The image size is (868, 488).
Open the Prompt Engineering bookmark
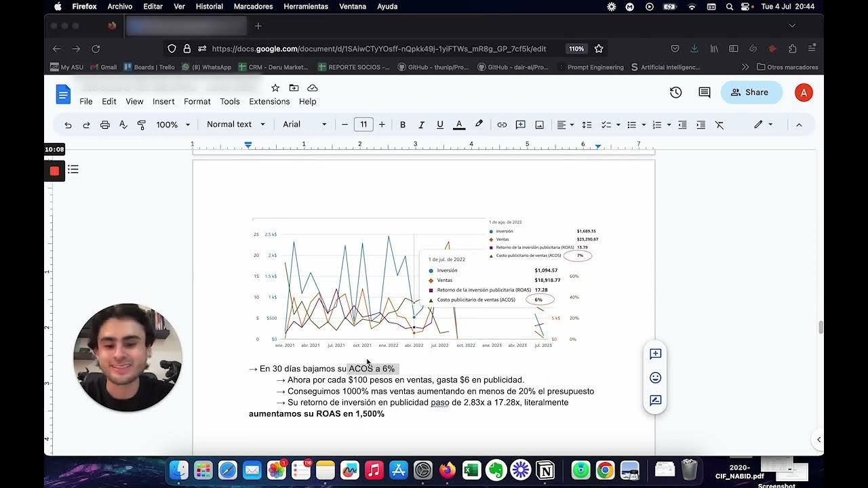coord(590,67)
